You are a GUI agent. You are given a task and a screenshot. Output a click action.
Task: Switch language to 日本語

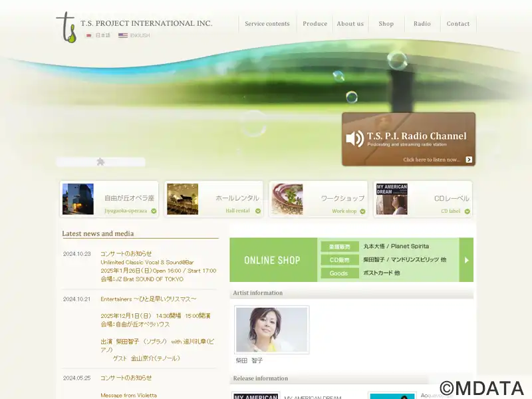click(102, 35)
